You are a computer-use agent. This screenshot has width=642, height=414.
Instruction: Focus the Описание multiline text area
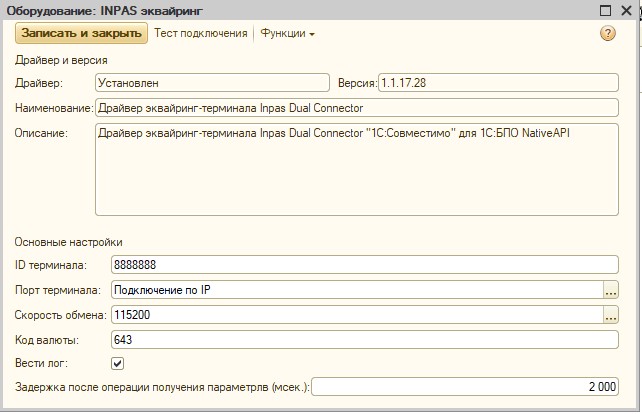[357, 170]
